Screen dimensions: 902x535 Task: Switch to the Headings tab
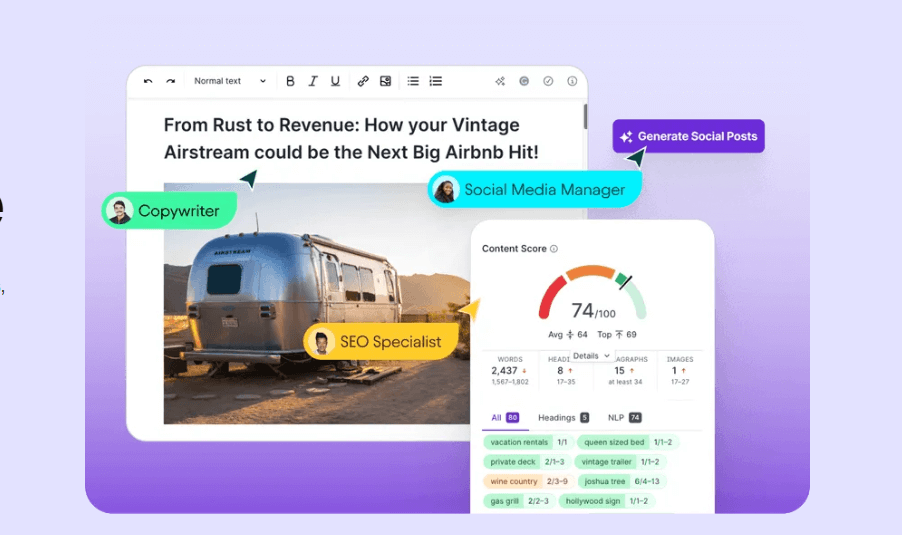[x=563, y=418]
